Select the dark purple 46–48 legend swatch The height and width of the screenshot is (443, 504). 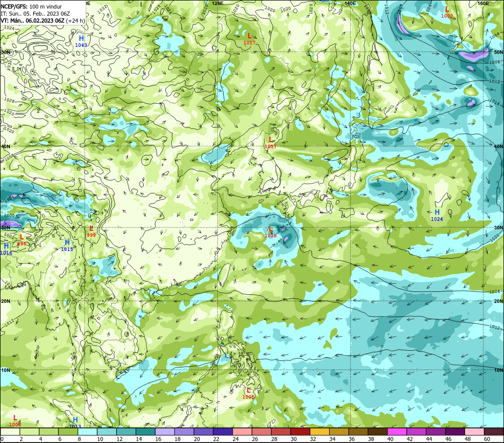(x=456, y=431)
